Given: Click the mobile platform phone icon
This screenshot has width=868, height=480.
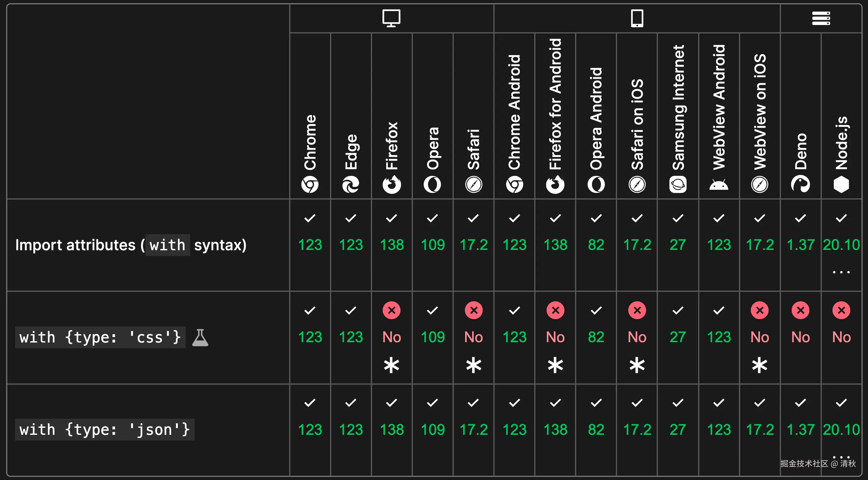Looking at the screenshot, I should (637, 18).
